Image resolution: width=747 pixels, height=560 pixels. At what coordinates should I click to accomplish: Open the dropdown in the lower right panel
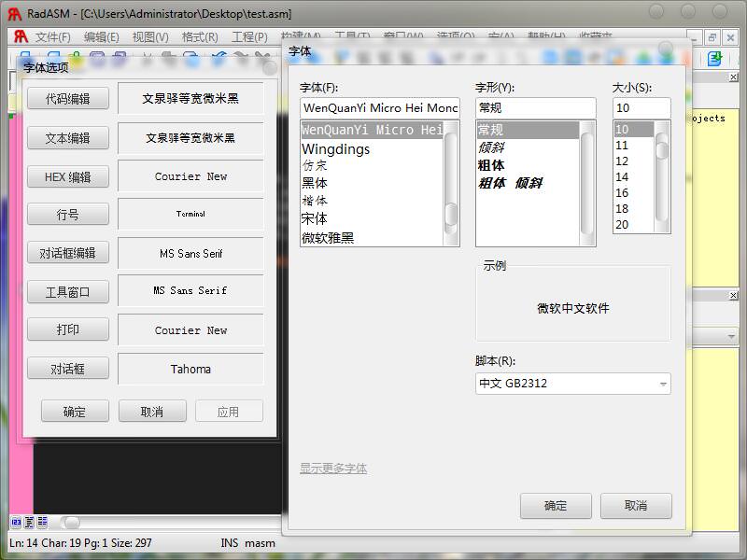[731, 337]
